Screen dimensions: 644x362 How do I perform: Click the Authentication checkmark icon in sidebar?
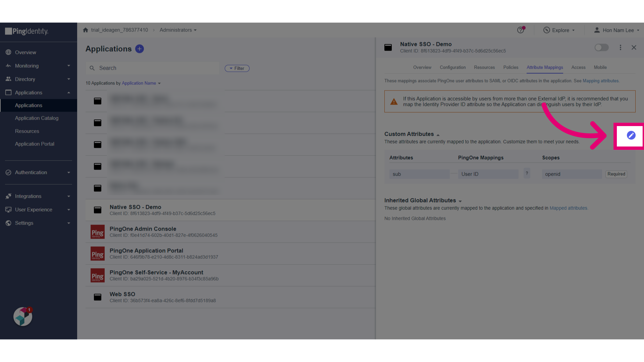point(8,172)
